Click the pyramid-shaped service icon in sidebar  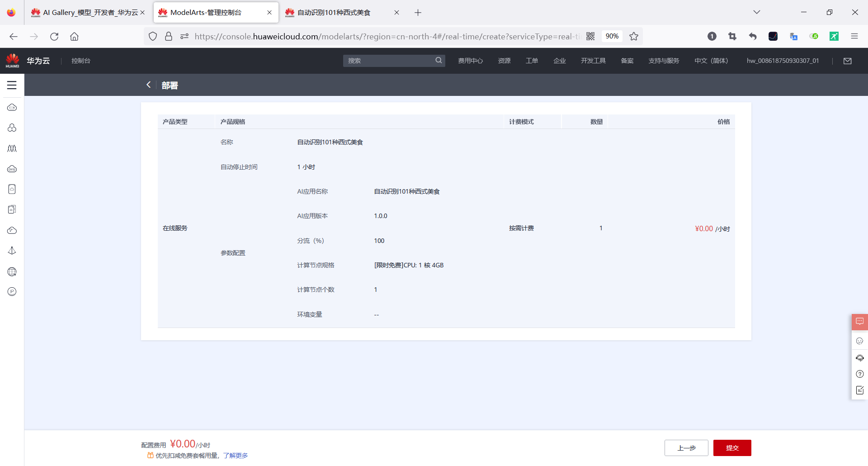tap(12, 251)
